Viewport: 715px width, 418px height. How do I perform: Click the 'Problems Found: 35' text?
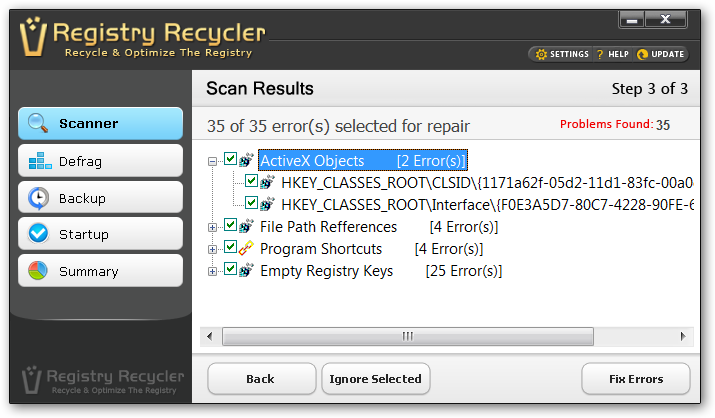[x=615, y=124]
